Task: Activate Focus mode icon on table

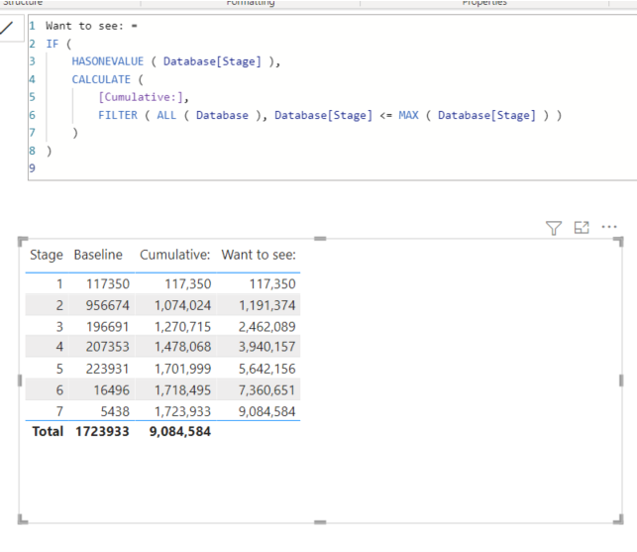Action: click(x=581, y=227)
